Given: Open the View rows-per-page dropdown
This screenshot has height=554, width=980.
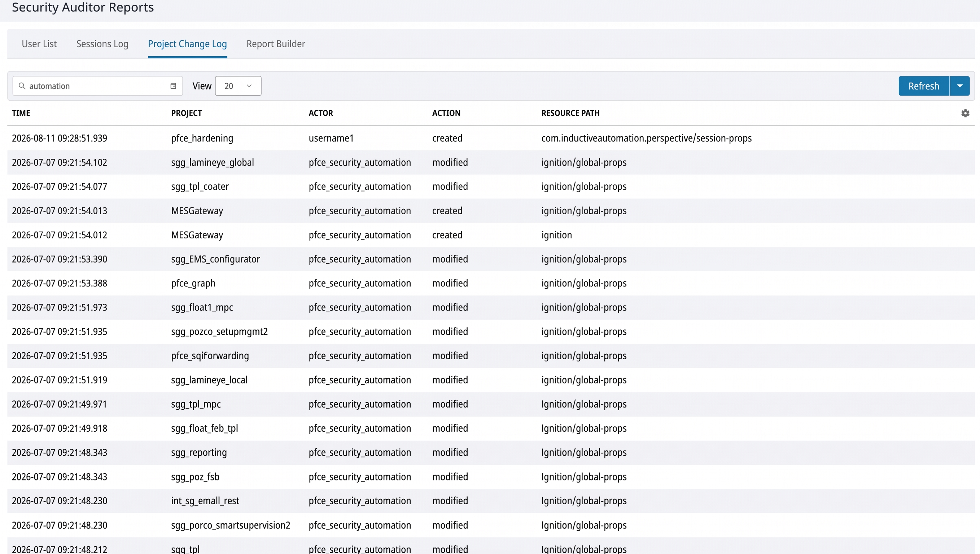Looking at the screenshot, I should [x=238, y=86].
